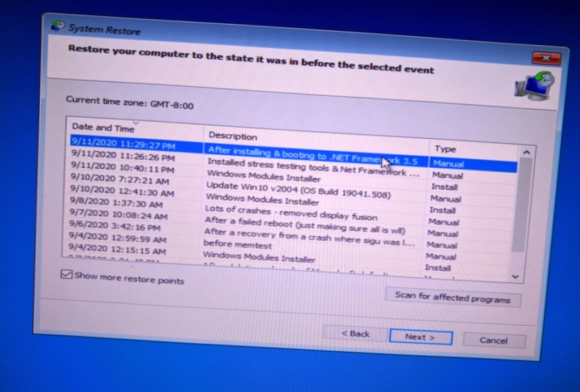
Task: Click the System Restore title bar icon
Action: pyautogui.click(x=57, y=26)
